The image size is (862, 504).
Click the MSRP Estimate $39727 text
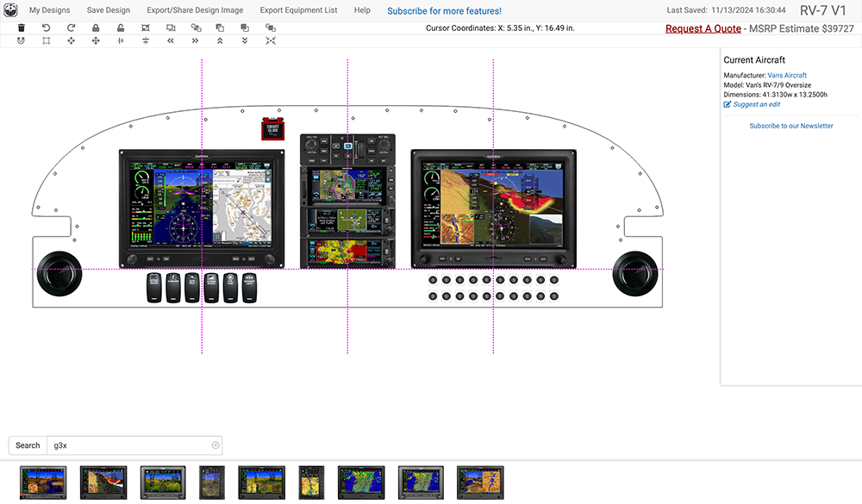(x=802, y=28)
